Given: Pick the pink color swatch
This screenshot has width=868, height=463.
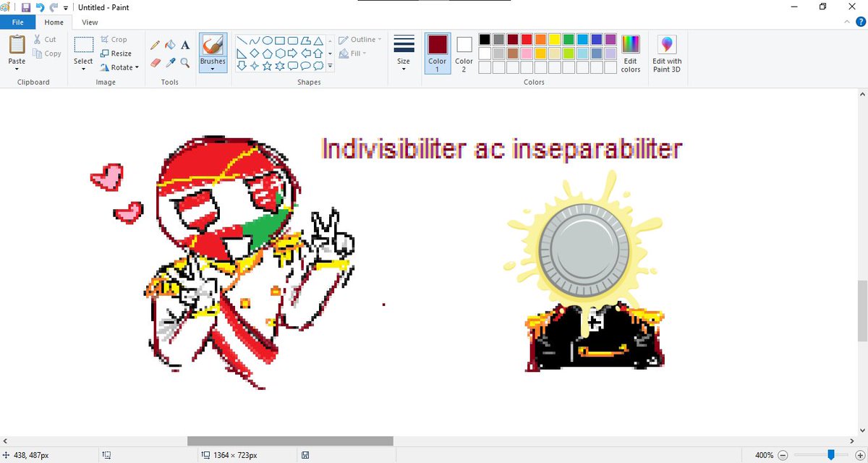Looking at the screenshot, I should click(x=527, y=53).
